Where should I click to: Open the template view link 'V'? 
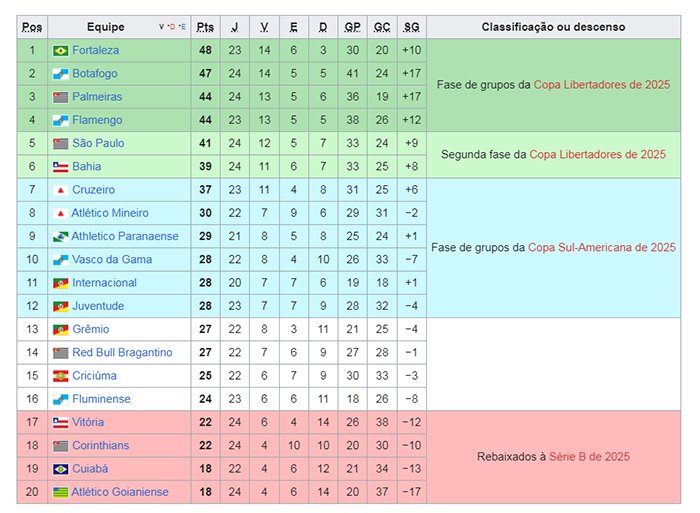(161, 27)
